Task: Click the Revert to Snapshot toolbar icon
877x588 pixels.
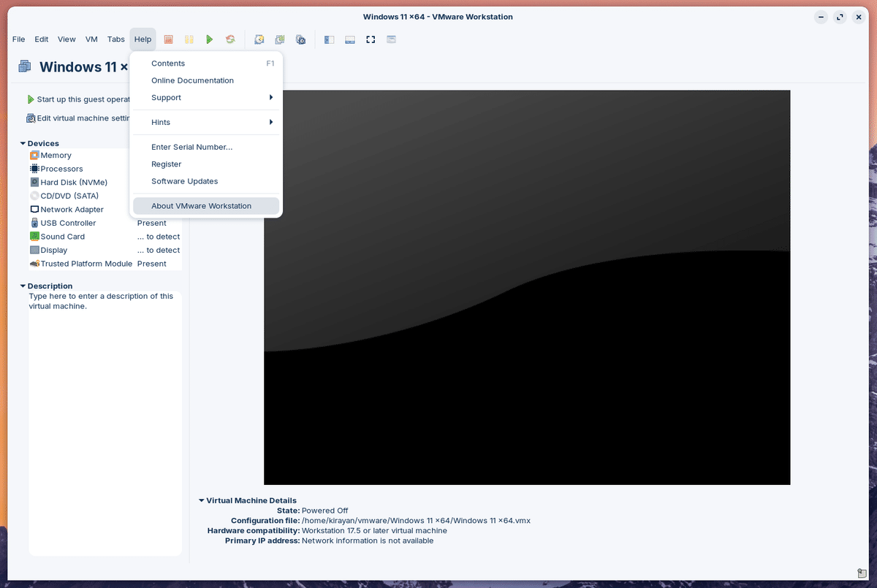Action: [279, 39]
